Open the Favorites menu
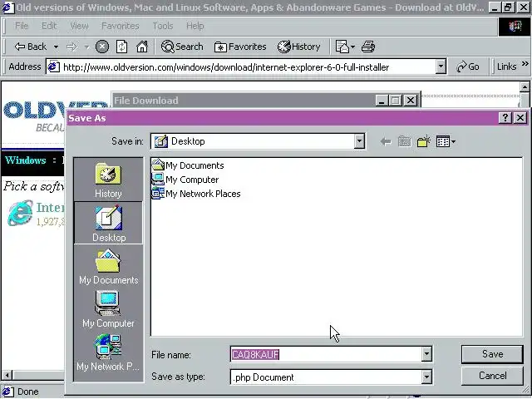Image resolution: width=532 pixels, height=399 pixels. (120, 26)
